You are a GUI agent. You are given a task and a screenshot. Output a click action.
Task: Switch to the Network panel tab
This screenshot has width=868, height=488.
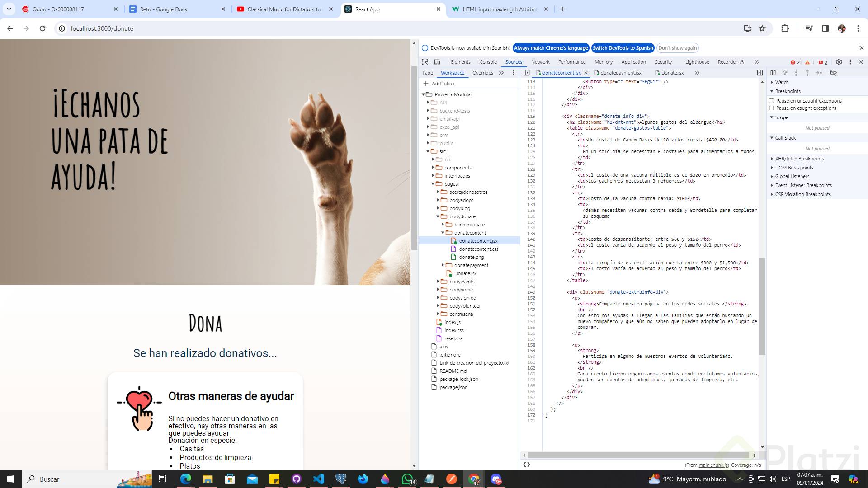(540, 62)
